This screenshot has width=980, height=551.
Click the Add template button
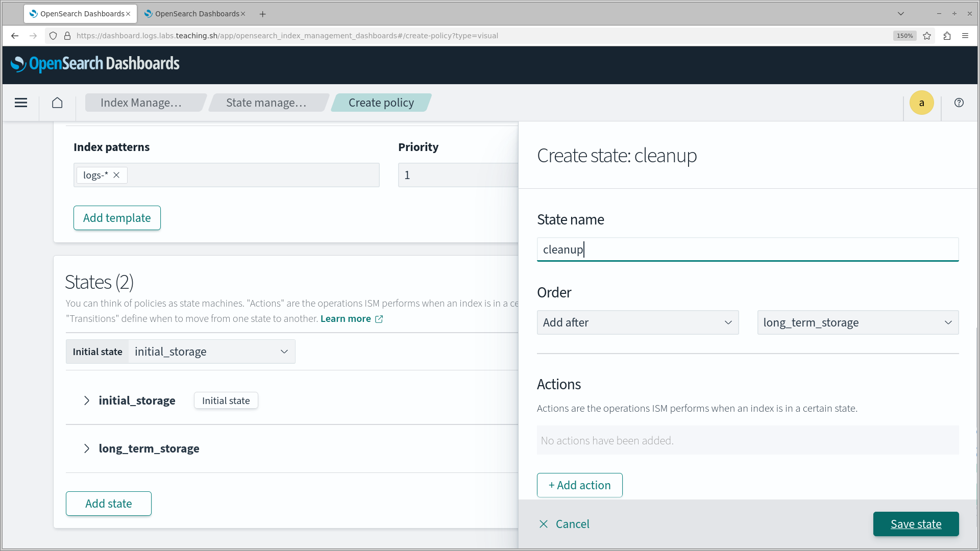(x=117, y=218)
